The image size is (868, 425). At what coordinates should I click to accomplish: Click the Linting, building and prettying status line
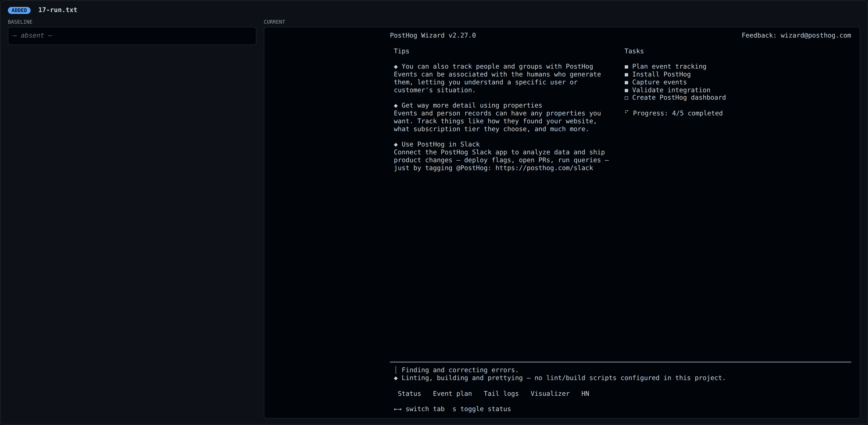[563, 378]
